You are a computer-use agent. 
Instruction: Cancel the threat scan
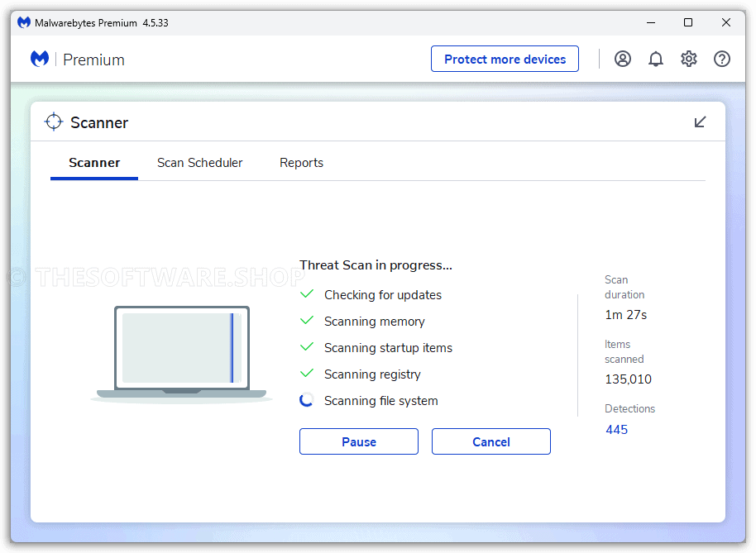click(490, 441)
